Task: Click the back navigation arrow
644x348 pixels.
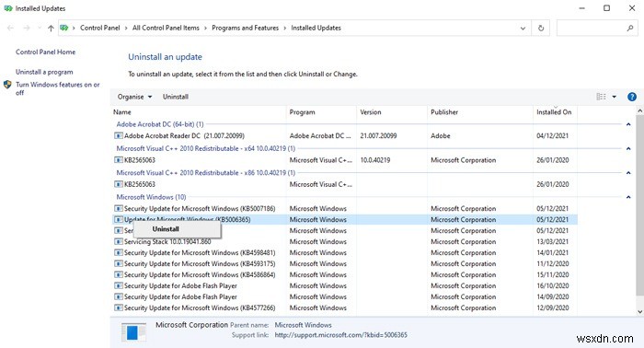Action: [x=11, y=28]
